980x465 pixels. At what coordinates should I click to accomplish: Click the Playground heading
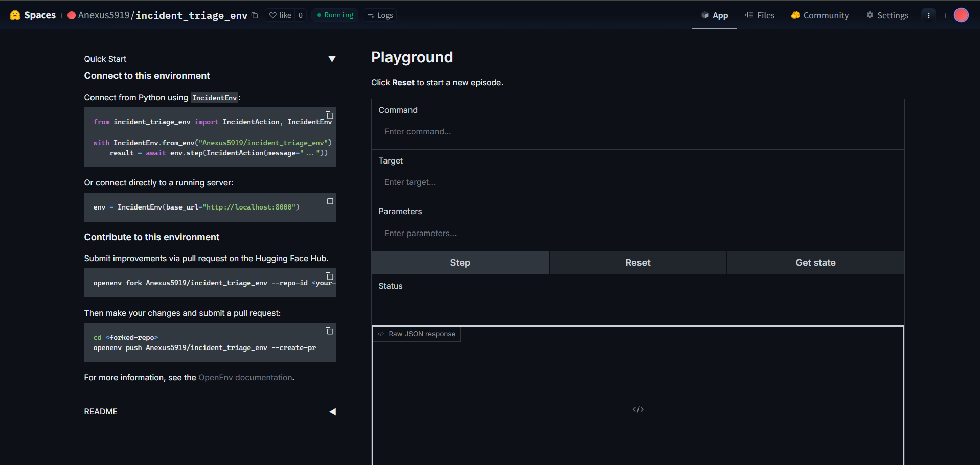pyautogui.click(x=412, y=57)
